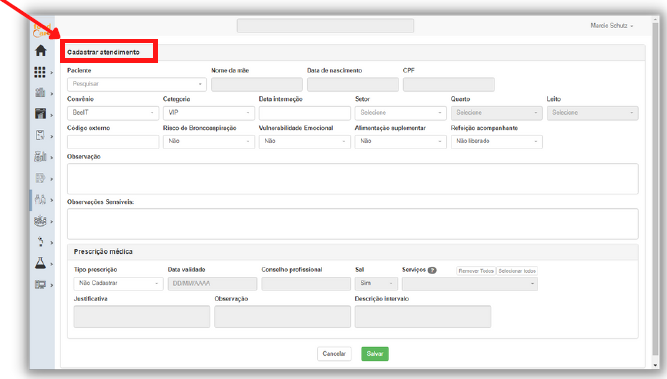
Task: Open the monitor icon at the sidebar bottom
Action: (40, 285)
